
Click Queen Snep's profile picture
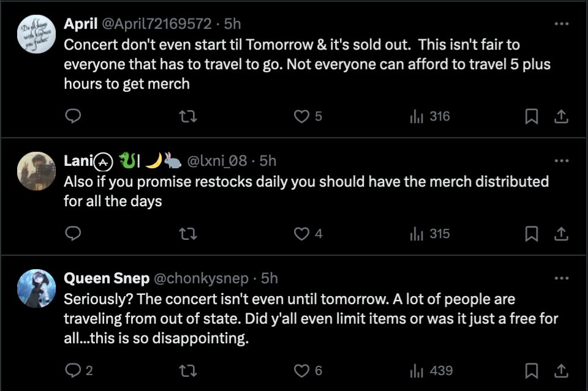[36, 288]
